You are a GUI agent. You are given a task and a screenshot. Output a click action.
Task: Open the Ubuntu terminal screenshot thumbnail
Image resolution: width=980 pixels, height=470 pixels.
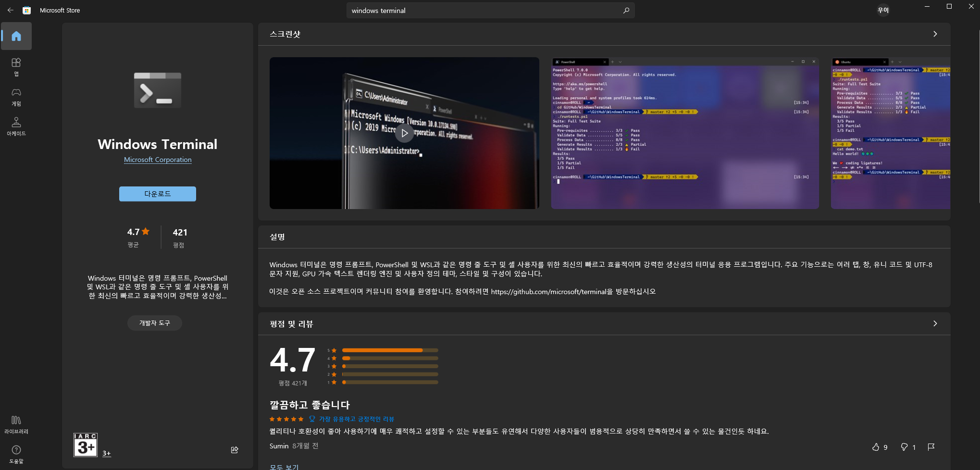point(891,133)
